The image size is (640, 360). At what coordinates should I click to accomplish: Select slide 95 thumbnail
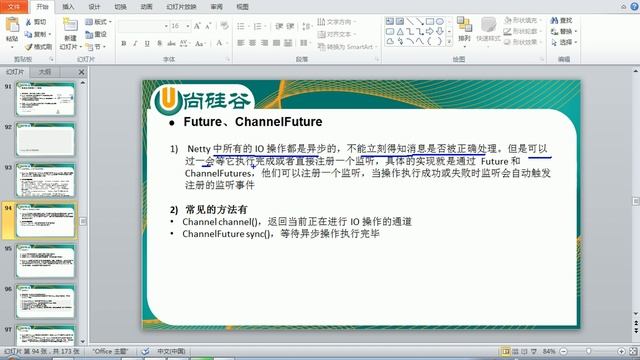pyautogui.click(x=45, y=261)
